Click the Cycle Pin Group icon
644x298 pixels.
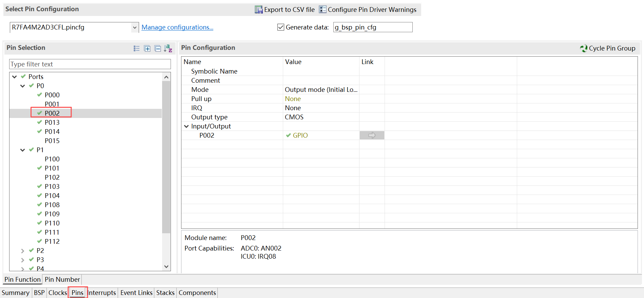tap(584, 48)
